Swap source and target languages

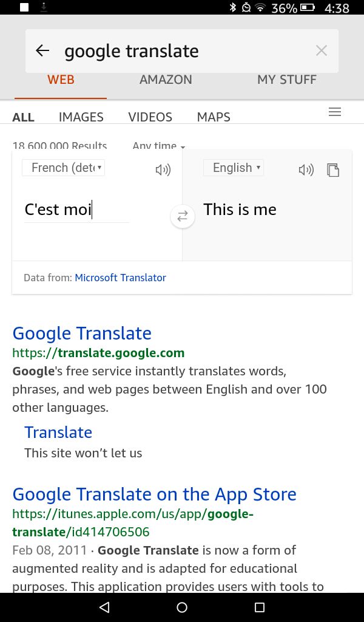point(182,216)
